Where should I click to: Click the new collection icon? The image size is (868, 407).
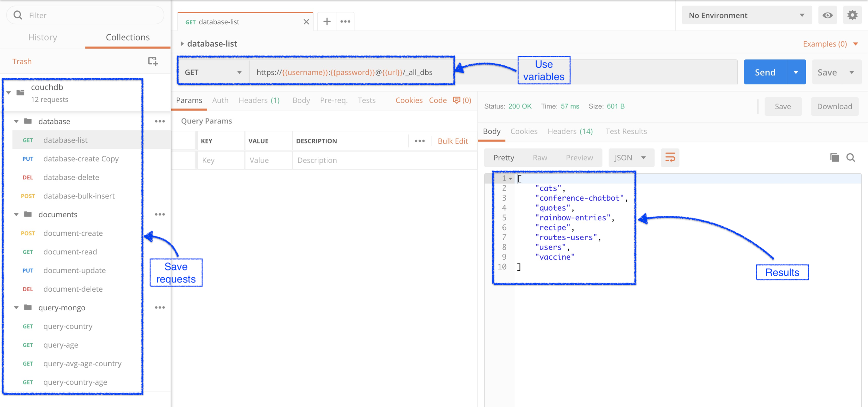pyautogui.click(x=153, y=62)
